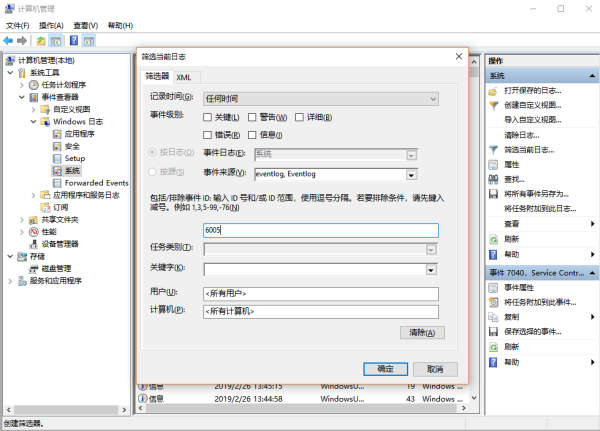Expand the 共享文件夹 node

22,220
